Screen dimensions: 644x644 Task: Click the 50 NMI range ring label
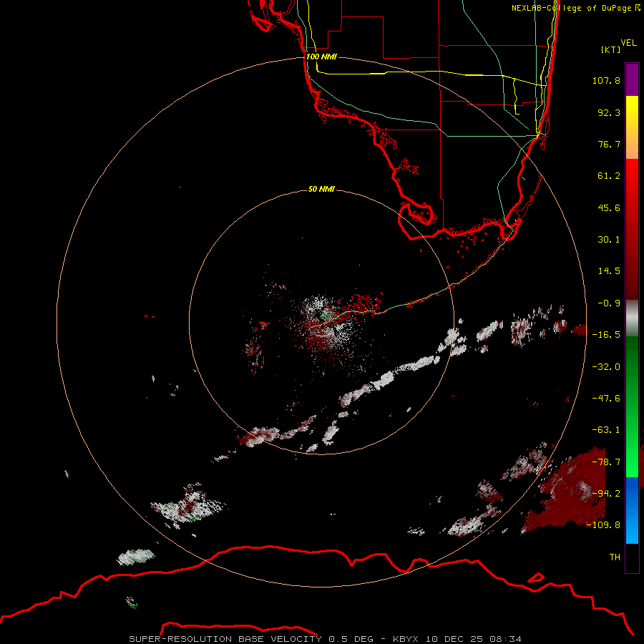click(x=321, y=189)
